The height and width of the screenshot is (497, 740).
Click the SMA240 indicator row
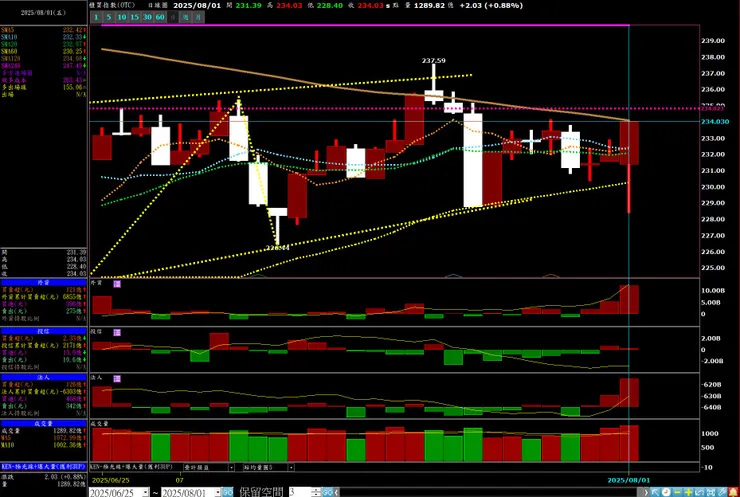click(43, 66)
